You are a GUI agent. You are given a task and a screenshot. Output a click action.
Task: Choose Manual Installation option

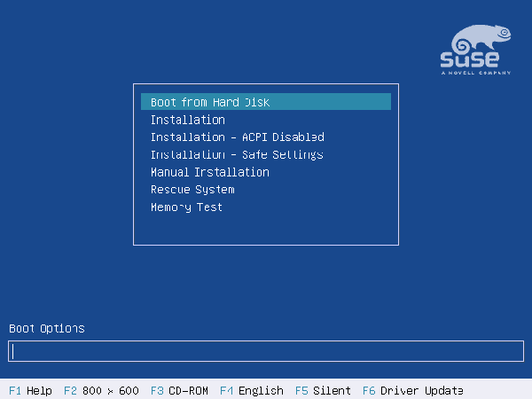point(209,172)
